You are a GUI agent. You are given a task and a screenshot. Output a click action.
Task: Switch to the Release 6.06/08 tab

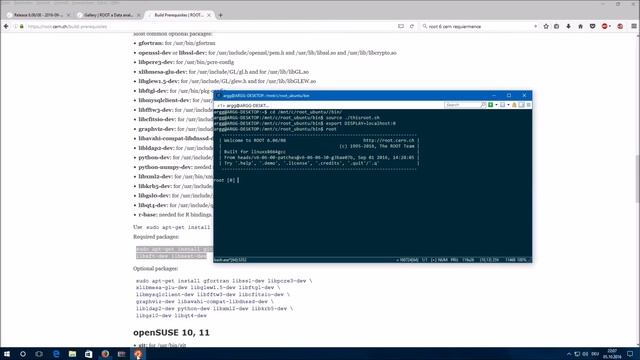click(38, 15)
